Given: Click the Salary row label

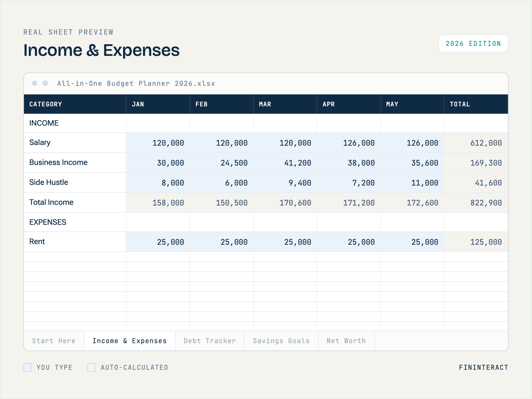Looking at the screenshot, I should [40, 143].
